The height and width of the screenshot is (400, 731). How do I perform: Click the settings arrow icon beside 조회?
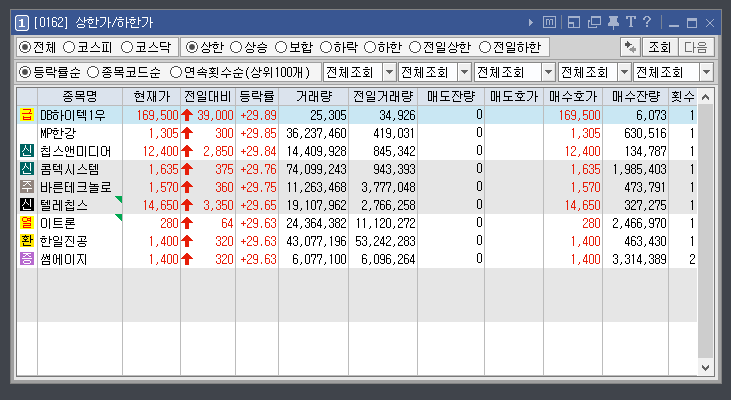click(x=630, y=47)
